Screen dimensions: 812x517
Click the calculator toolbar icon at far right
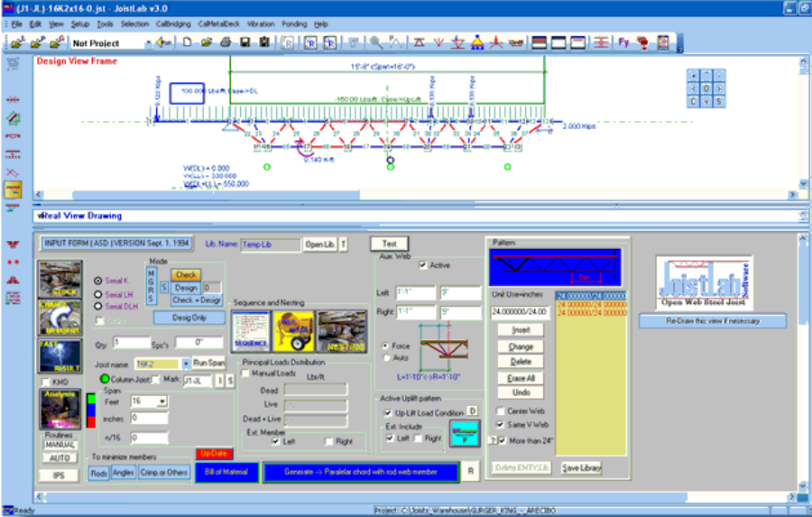click(x=663, y=42)
